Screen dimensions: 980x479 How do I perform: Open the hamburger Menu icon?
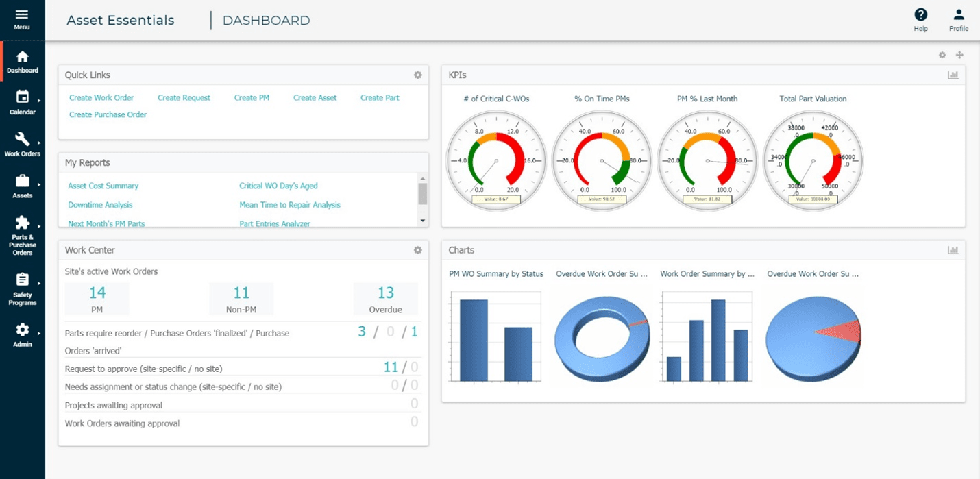point(22,16)
